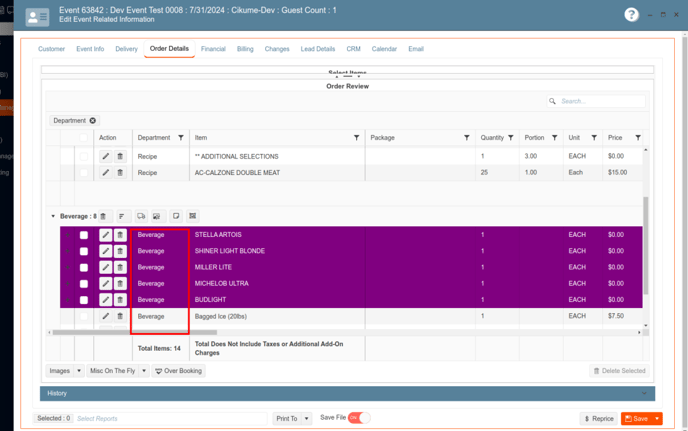Open the Unit column filter

594,138
